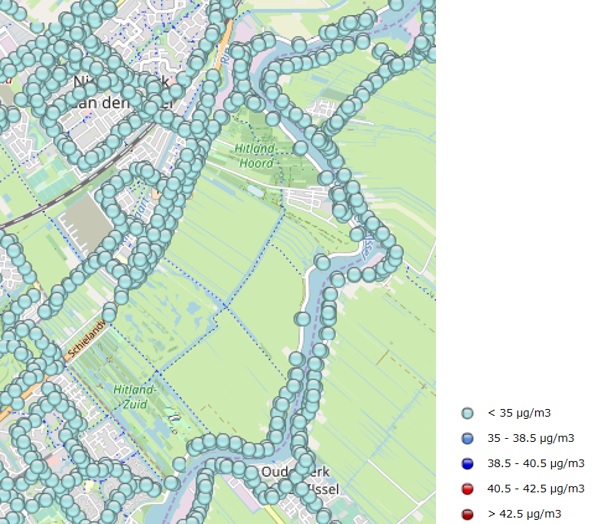Click the 'Ouderkerk' town label
Screen dimensions: 592x524
[296, 472]
